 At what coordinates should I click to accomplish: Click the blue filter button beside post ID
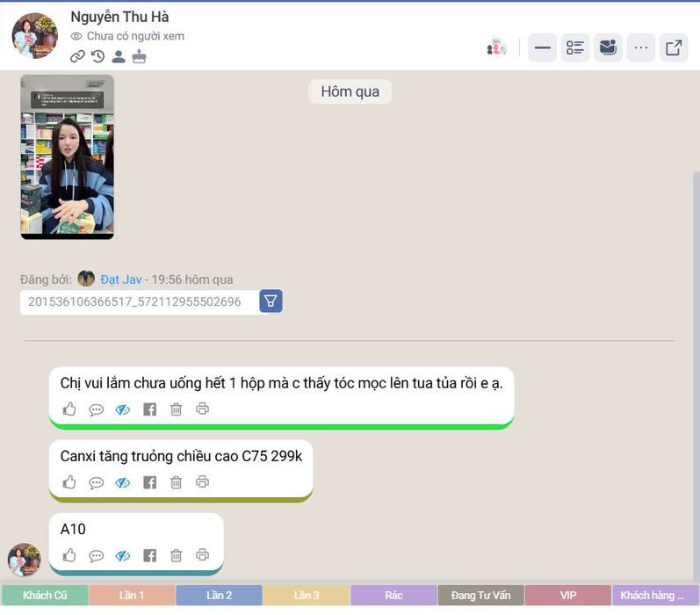(271, 301)
